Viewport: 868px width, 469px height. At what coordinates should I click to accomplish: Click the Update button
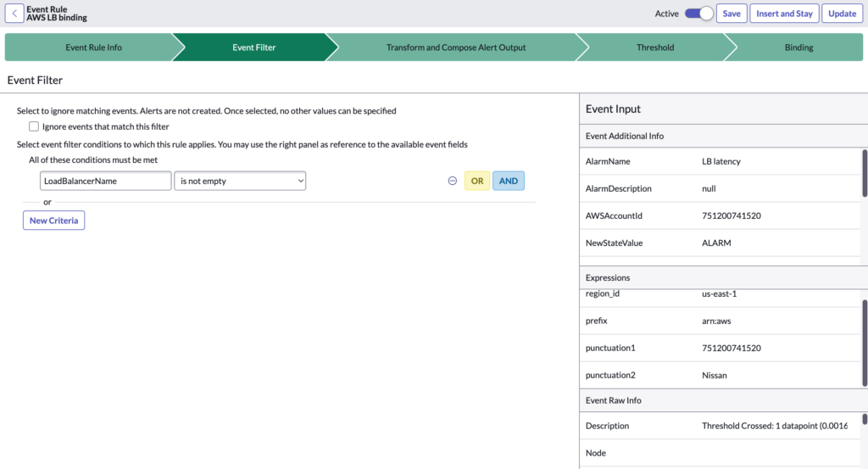(842, 14)
